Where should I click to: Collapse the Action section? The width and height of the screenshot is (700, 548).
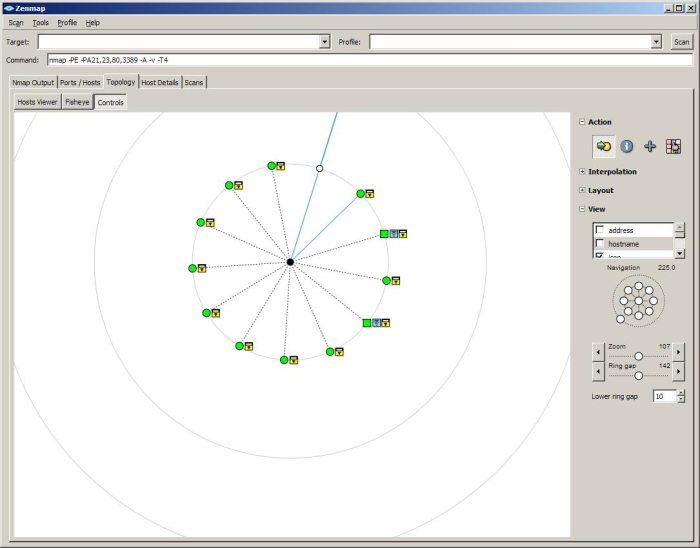click(x=582, y=122)
